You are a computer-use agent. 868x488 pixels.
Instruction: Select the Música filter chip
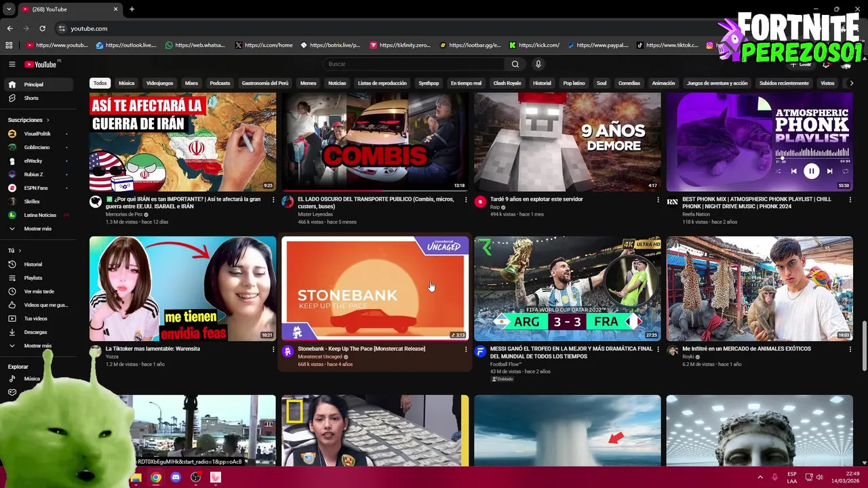127,83
